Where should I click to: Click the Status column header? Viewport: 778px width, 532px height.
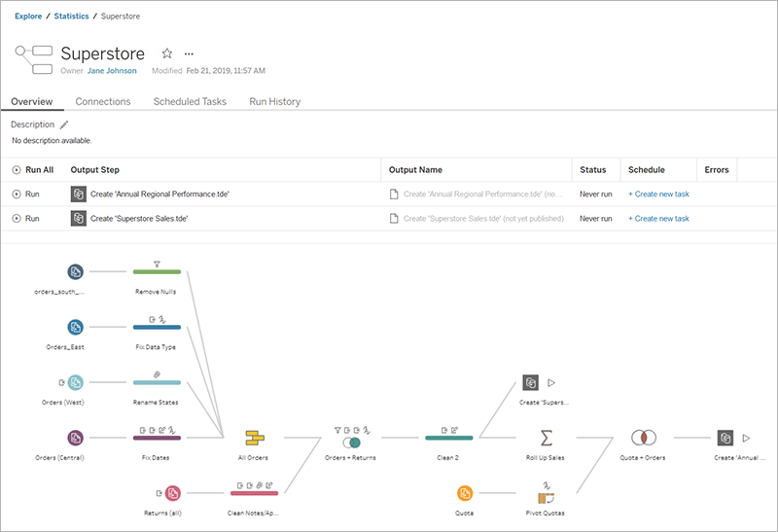tap(593, 170)
